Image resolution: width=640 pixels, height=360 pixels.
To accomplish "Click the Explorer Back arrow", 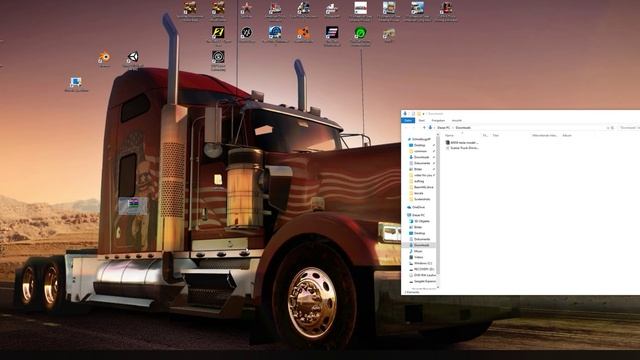I will [x=406, y=128].
